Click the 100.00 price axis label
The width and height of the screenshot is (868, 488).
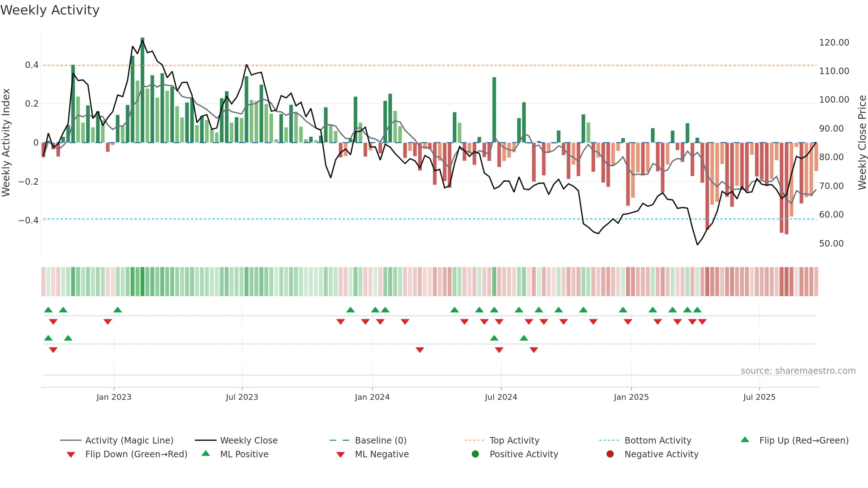point(834,99)
